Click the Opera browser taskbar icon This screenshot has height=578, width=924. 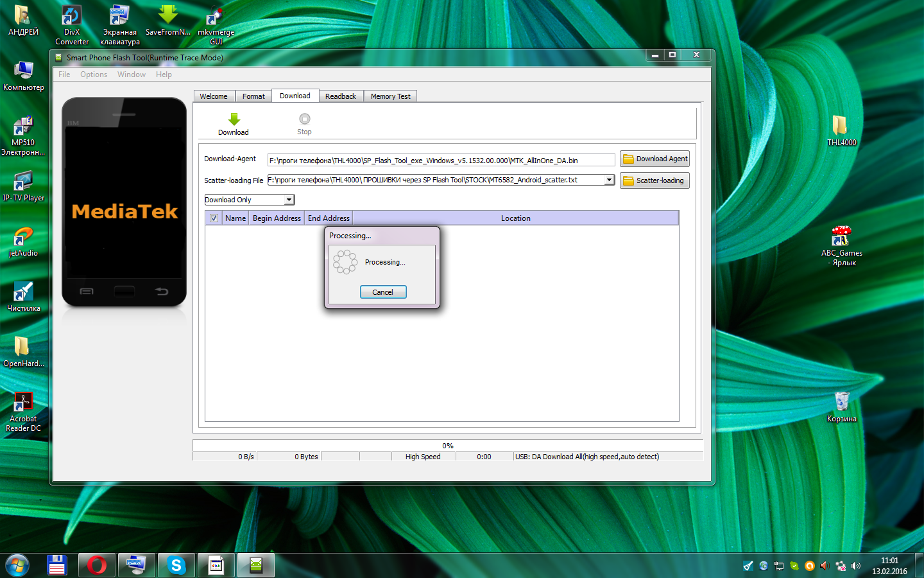97,565
